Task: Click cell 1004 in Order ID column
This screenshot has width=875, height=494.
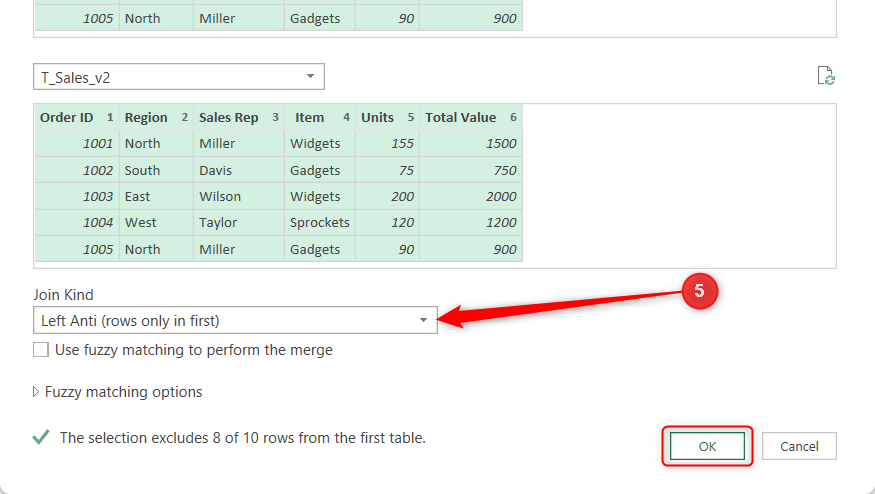Action: coord(77,223)
